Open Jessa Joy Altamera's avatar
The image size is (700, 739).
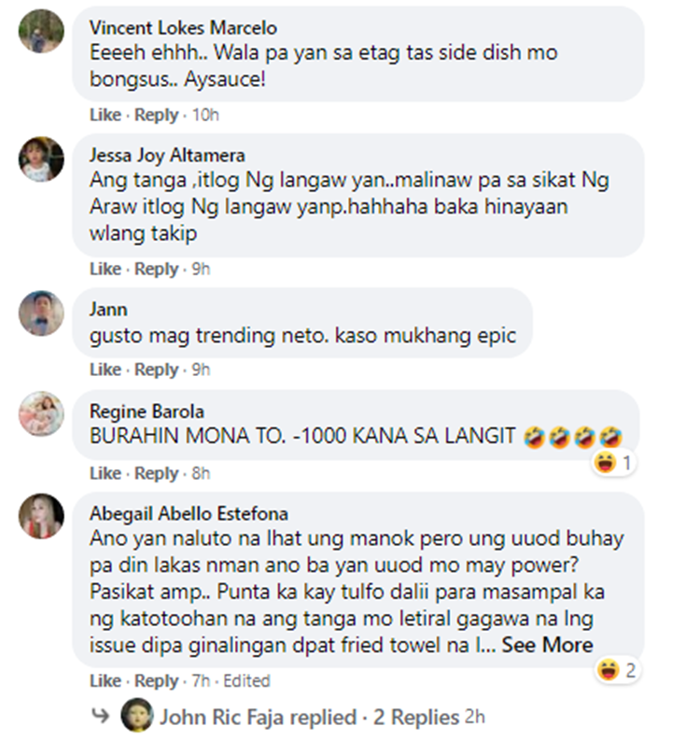41,160
